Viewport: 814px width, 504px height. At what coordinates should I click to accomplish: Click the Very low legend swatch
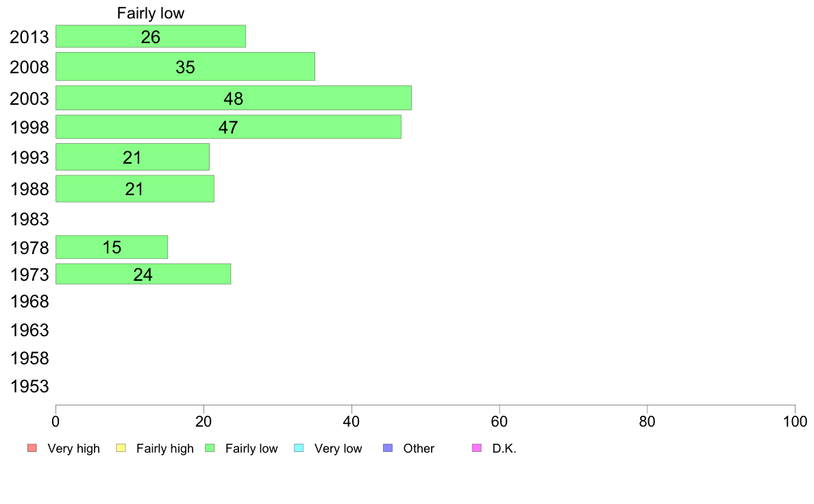point(299,449)
